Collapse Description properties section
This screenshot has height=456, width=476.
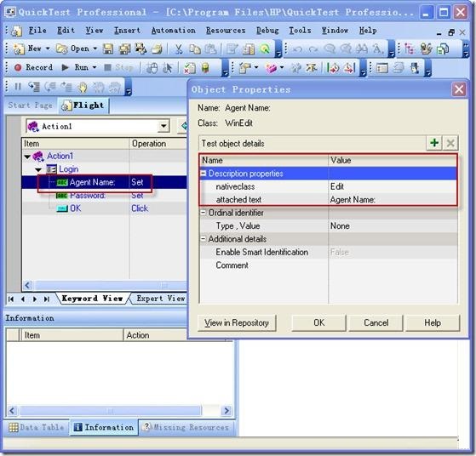click(x=204, y=174)
